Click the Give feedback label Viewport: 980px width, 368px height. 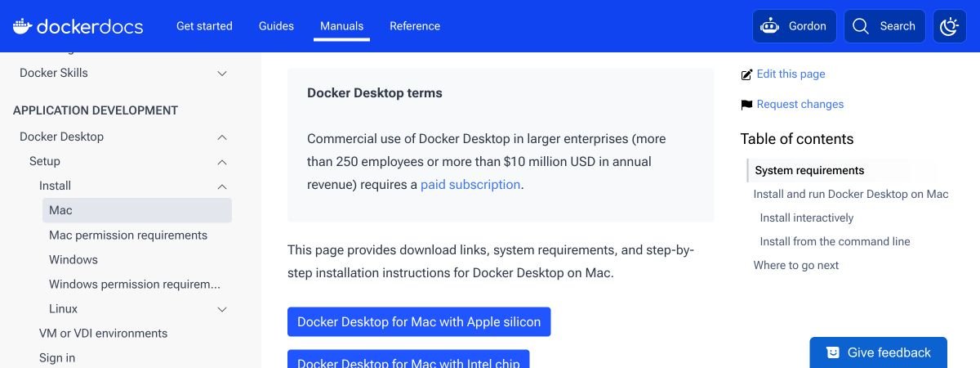click(x=889, y=352)
